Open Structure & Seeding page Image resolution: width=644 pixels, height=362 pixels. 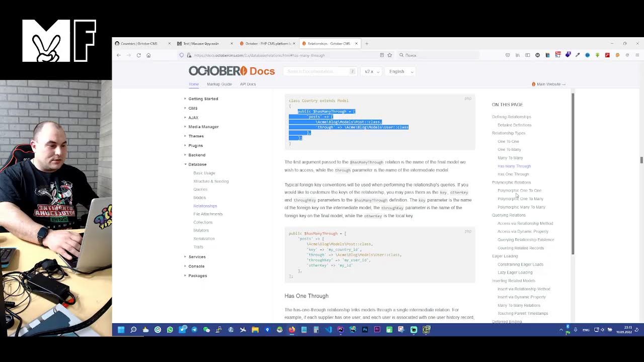[x=211, y=181]
